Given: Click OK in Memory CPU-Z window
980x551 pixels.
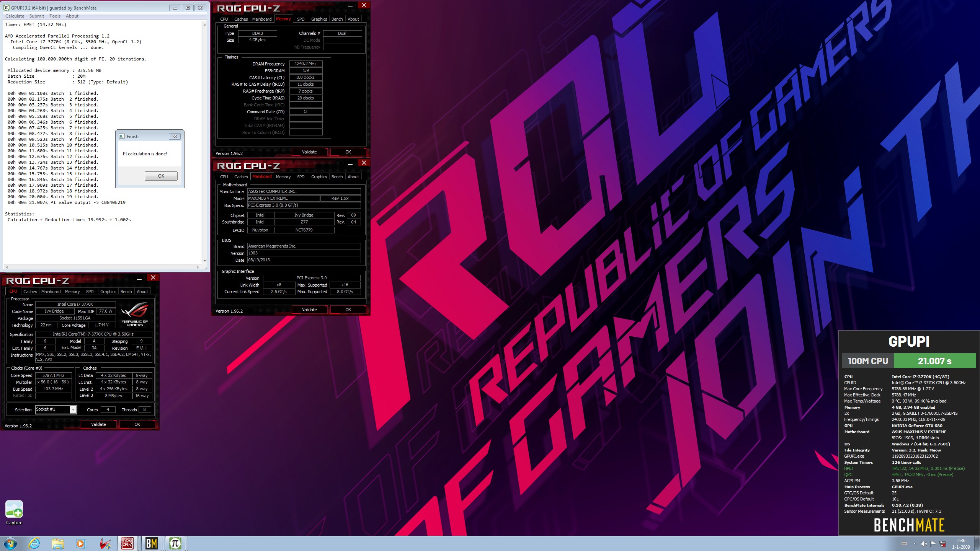Looking at the screenshot, I should coord(348,152).
